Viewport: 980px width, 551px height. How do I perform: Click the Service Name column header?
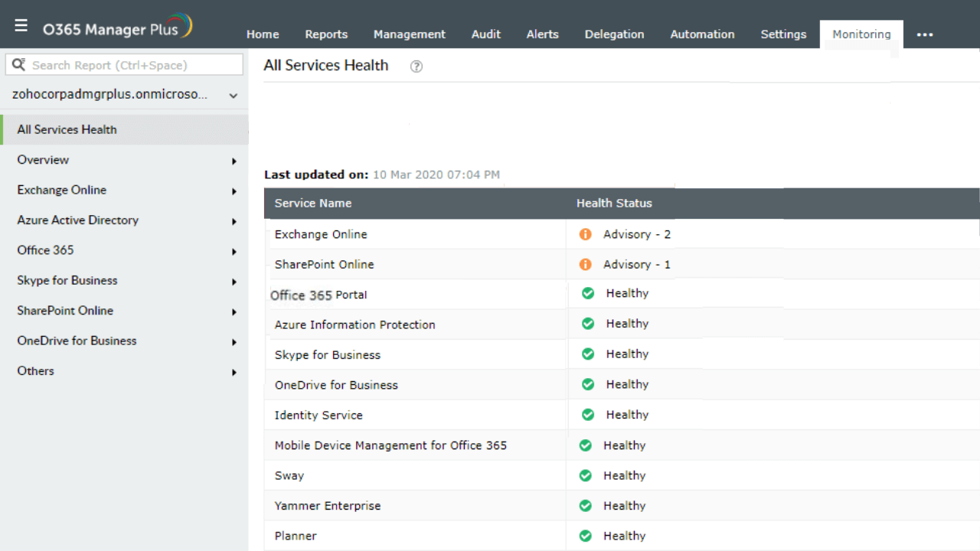313,204
